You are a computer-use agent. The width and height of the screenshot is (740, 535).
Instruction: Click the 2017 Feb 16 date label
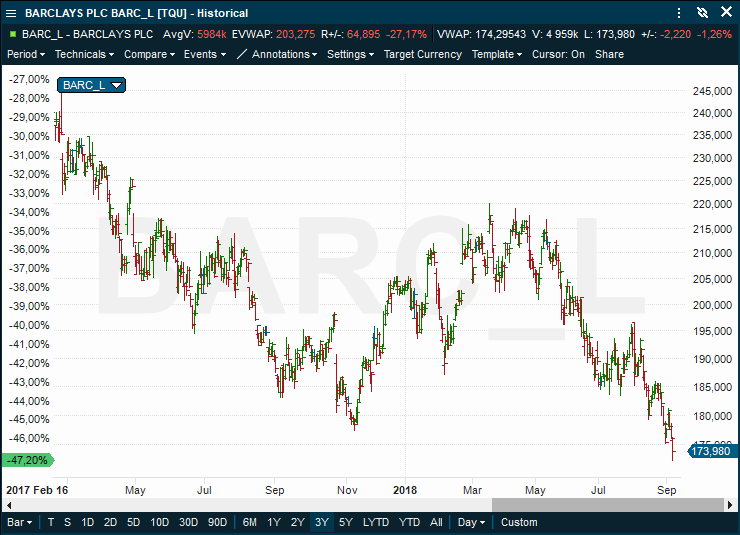(37, 490)
